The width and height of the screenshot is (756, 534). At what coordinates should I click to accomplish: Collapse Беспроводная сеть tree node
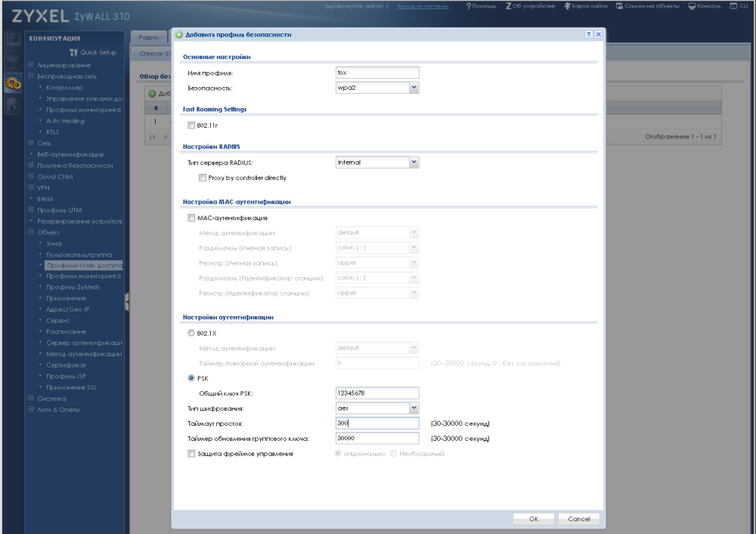(x=31, y=76)
